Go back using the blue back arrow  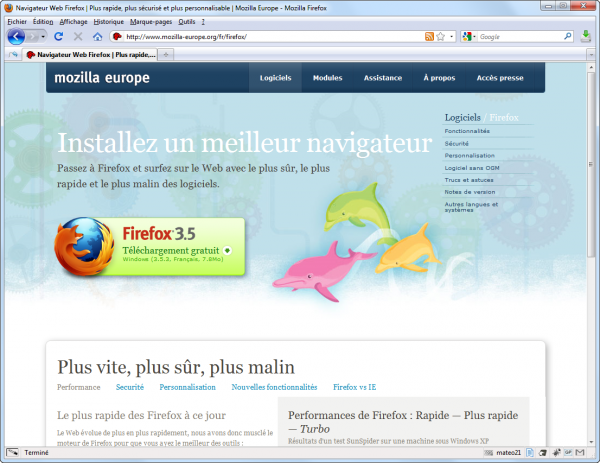[x=16, y=37]
